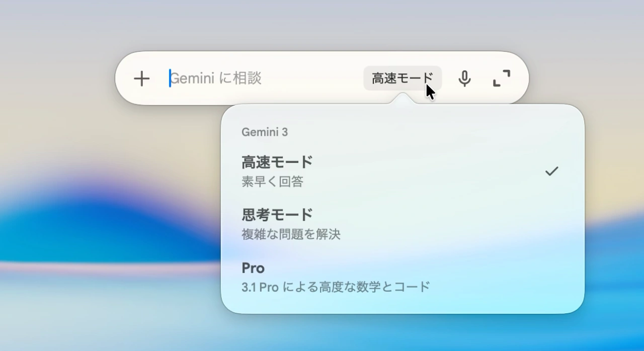Enable Pro mode for 高度な数学とコード
Screen dimensions: 644x351
coord(253,268)
